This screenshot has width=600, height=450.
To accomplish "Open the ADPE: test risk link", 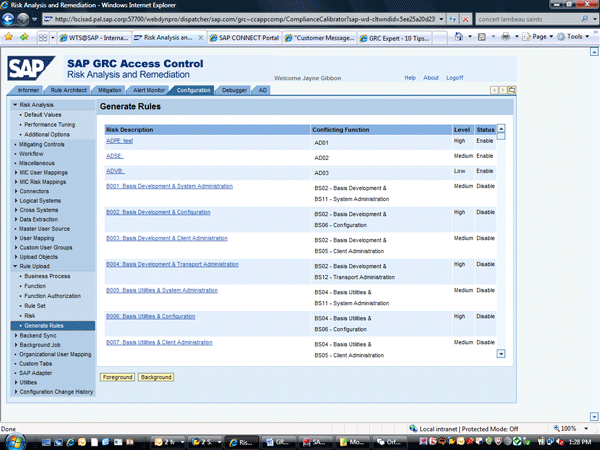I will [x=119, y=141].
